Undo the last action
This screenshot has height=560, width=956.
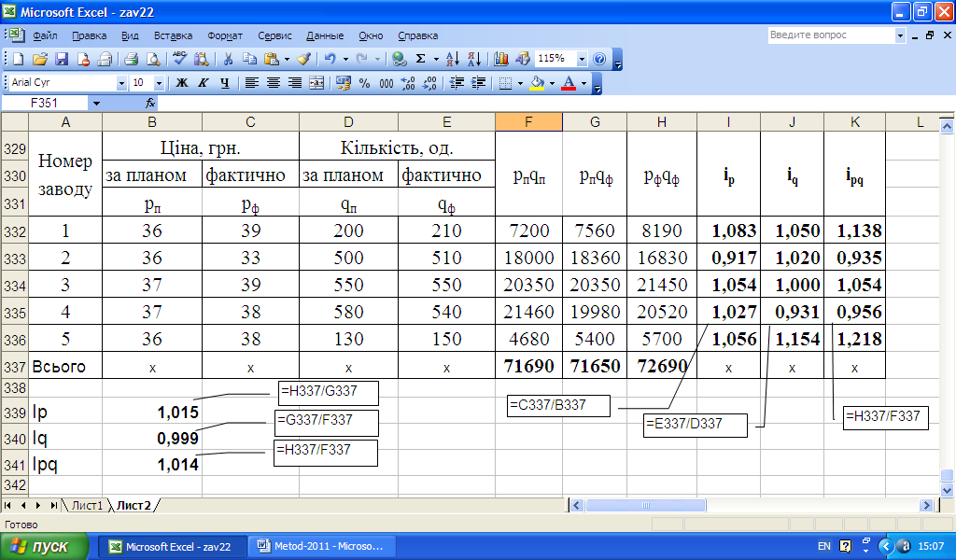point(330,59)
